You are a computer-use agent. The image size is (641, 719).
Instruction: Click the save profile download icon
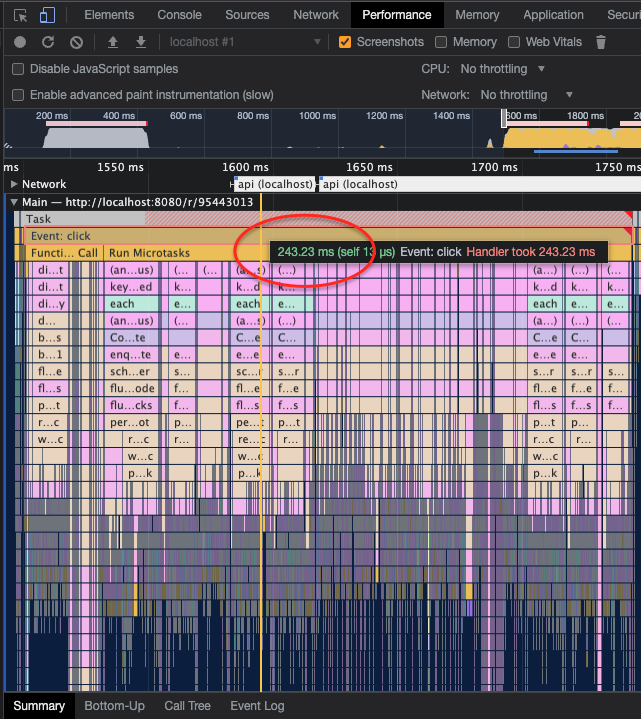pos(141,42)
